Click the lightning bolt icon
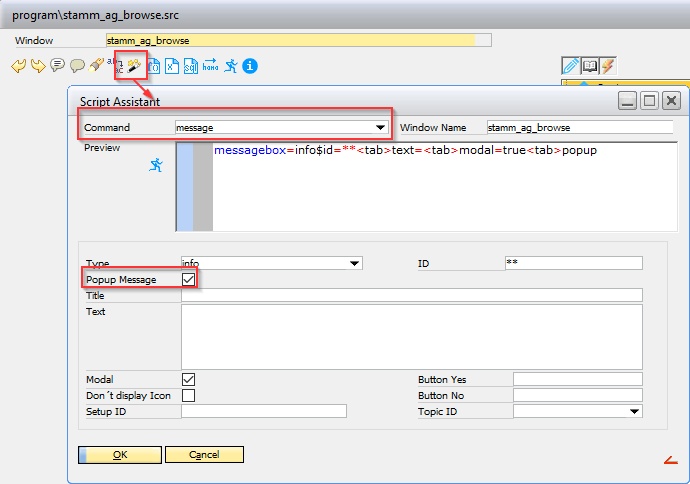 pos(607,66)
